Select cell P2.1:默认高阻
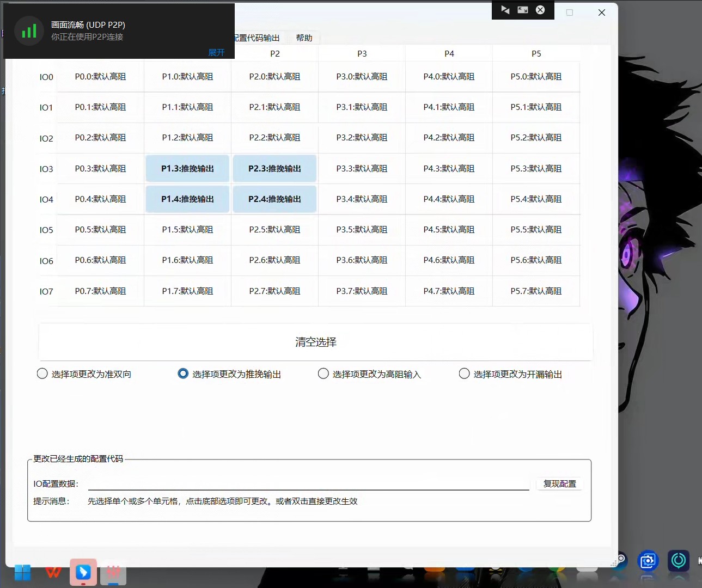 click(x=274, y=107)
